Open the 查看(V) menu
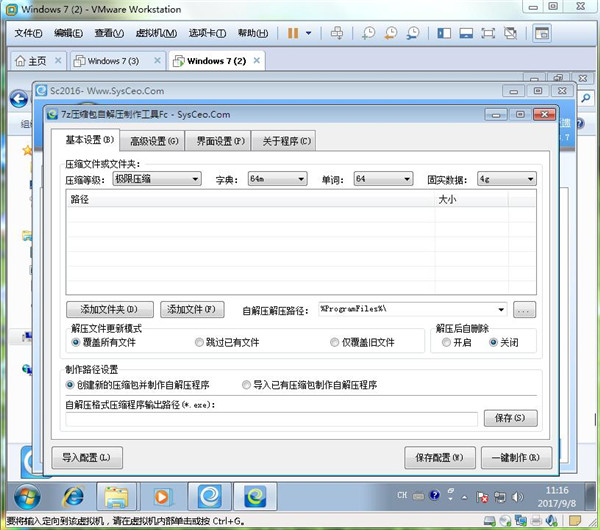Screen dimensions: 600x530 pyautogui.click(x=109, y=33)
